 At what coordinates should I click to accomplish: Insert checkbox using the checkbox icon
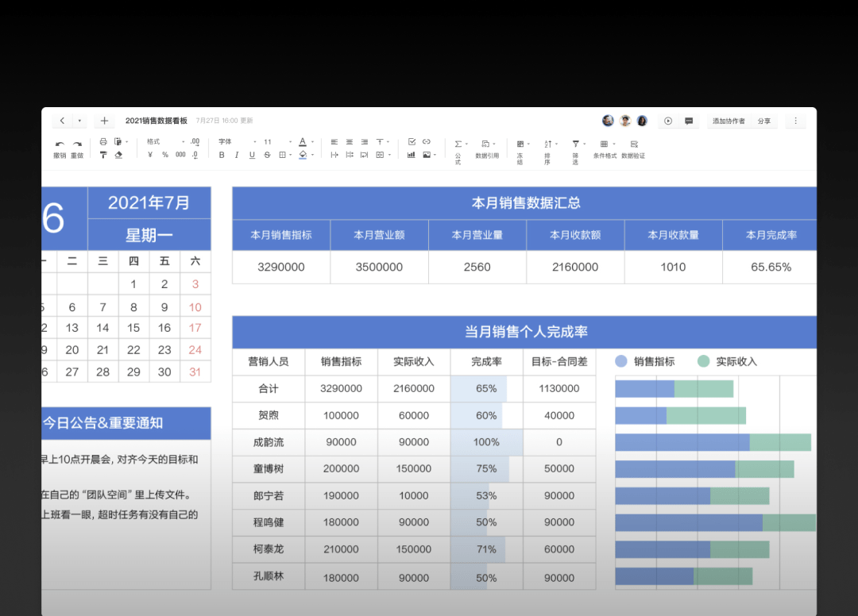point(412,141)
